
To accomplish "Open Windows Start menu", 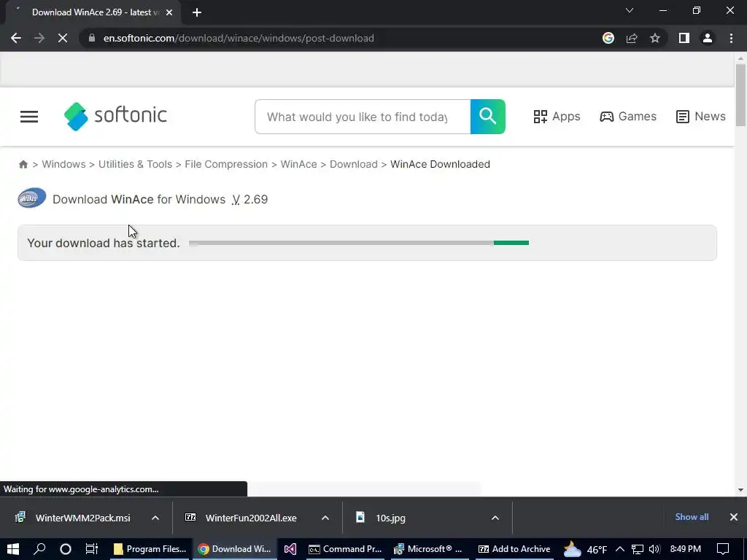I will [x=13, y=549].
